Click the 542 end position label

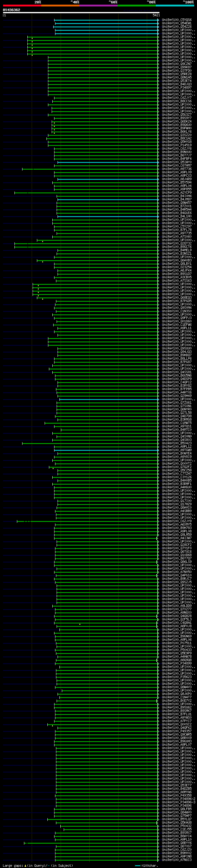click(x=155, y=15)
